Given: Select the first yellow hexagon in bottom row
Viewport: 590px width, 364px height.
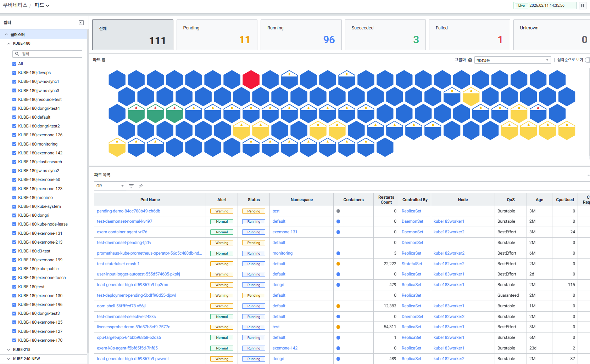Looking at the screenshot, I should click(x=117, y=147).
